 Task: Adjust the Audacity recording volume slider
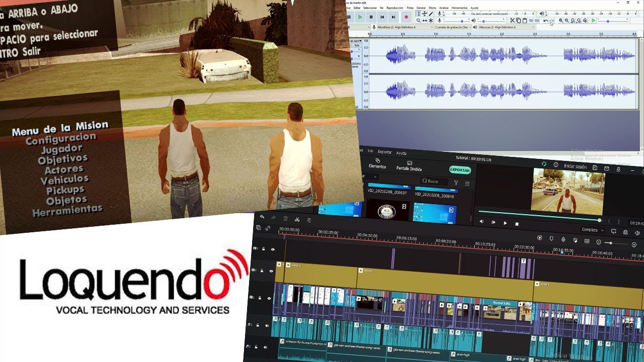[462, 21]
